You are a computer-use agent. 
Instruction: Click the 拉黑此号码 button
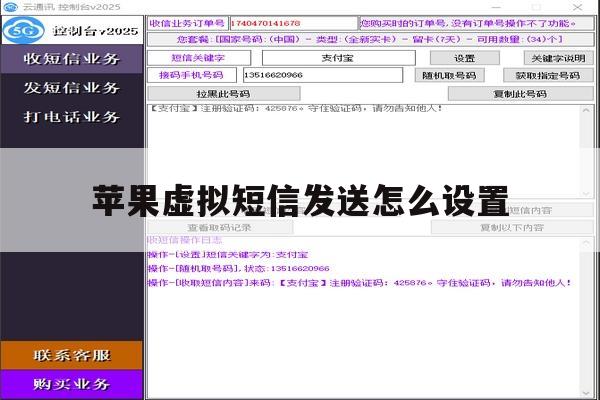pyautogui.click(x=223, y=94)
